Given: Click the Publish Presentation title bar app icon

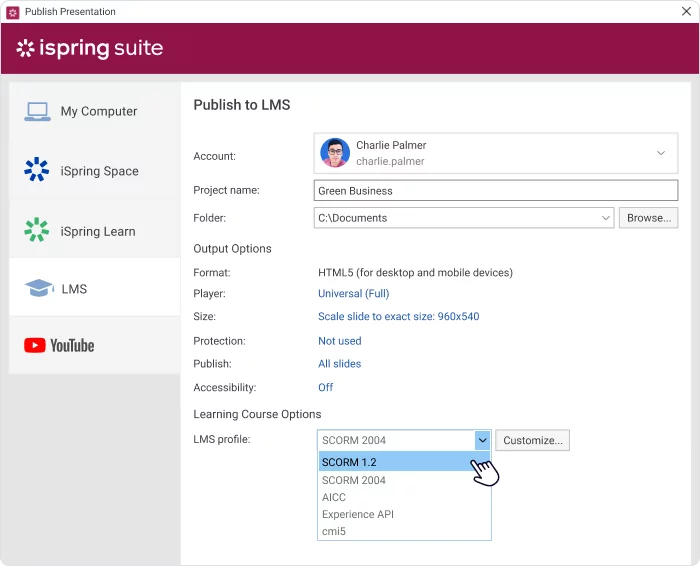Looking at the screenshot, I should coord(12,12).
